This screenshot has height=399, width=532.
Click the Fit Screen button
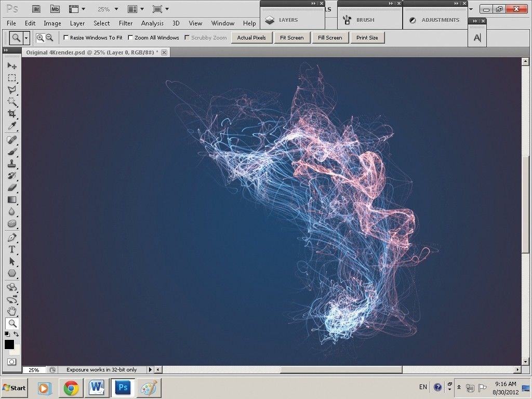click(x=292, y=37)
